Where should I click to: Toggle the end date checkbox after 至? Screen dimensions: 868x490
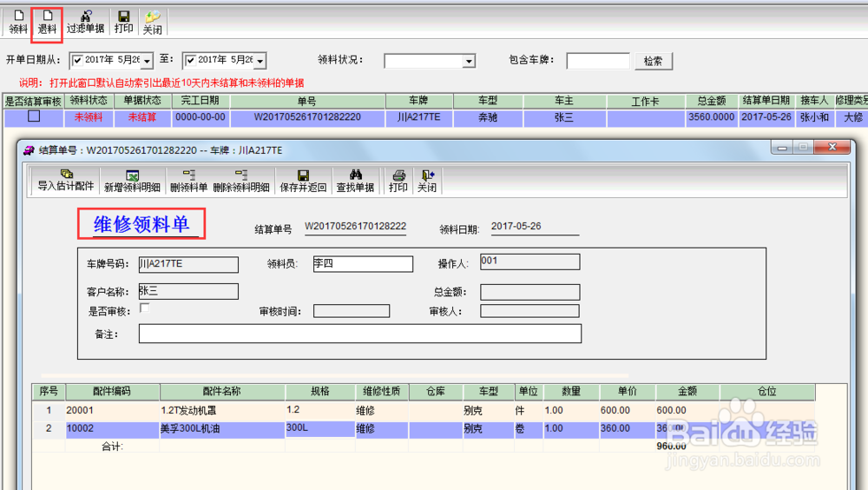tap(190, 61)
